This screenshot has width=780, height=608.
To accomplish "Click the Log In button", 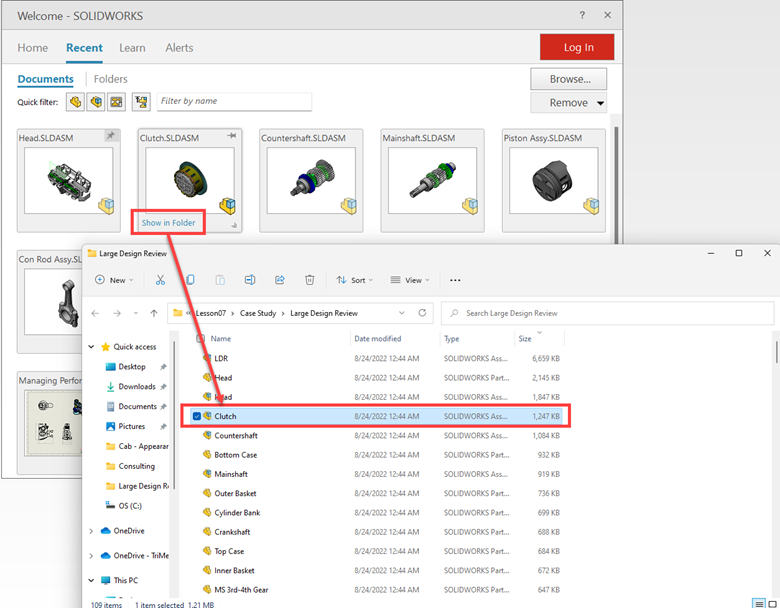I will [x=577, y=47].
